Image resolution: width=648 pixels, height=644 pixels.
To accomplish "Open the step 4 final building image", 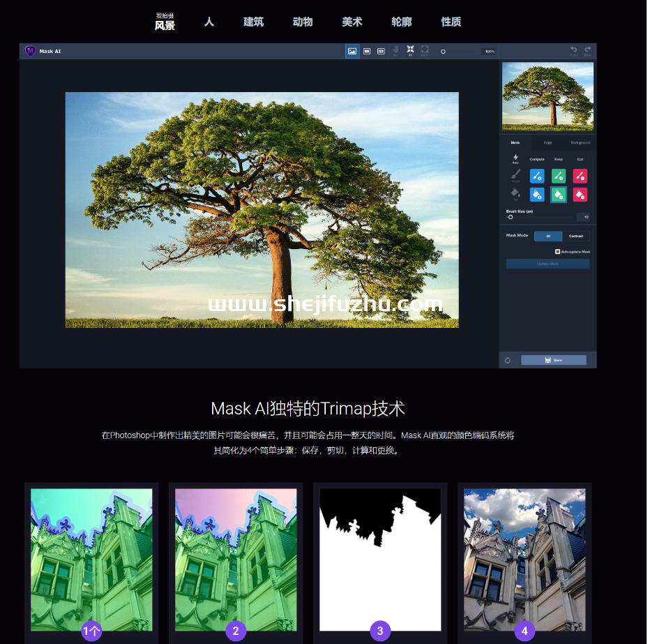I will [525, 560].
